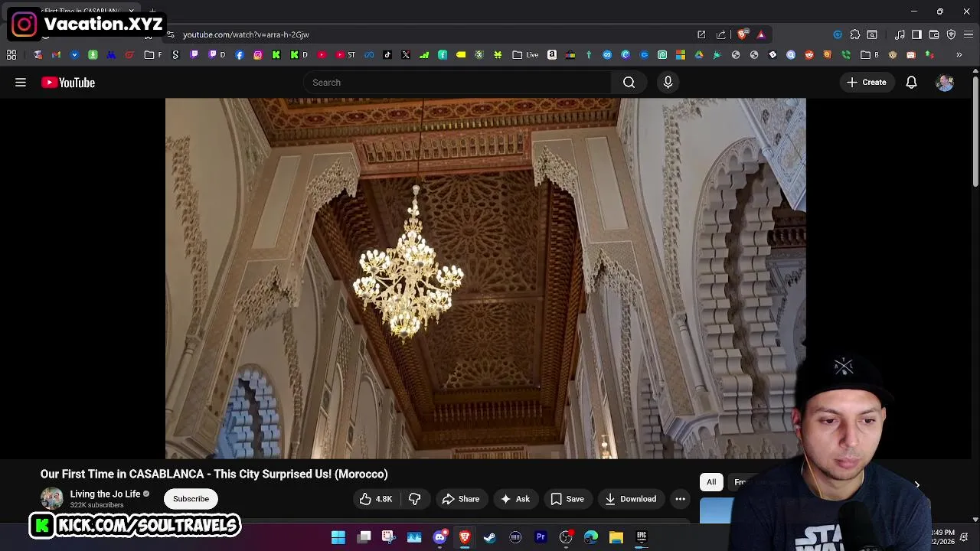Viewport: 980px width, 551px height.
Task: Open File Explorer from the taskbar
Action: (x=616, y=537)
